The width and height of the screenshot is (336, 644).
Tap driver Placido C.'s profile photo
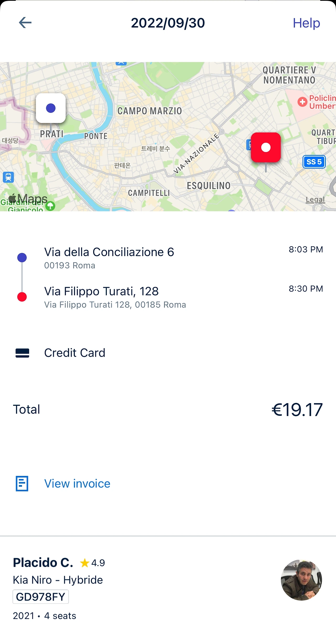(x=301, y=580)
